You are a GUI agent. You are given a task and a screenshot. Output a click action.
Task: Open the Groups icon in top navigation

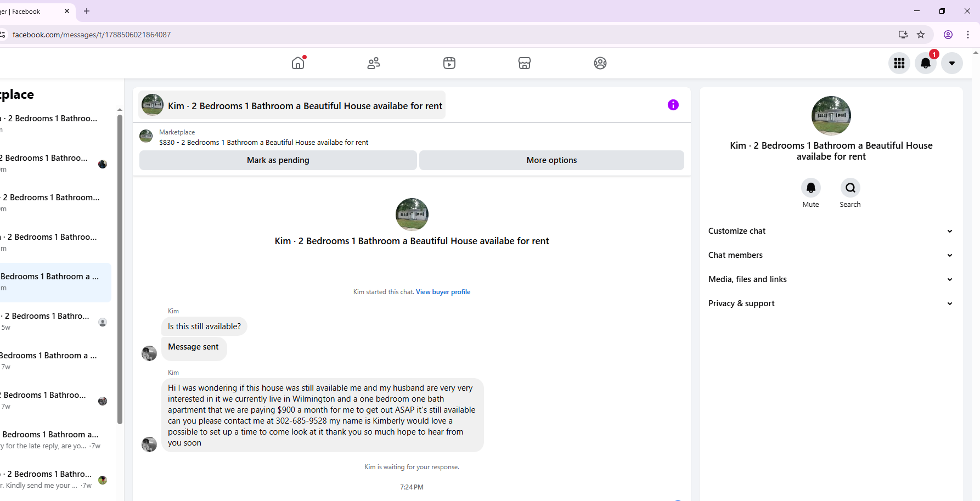tap(600, 63)
